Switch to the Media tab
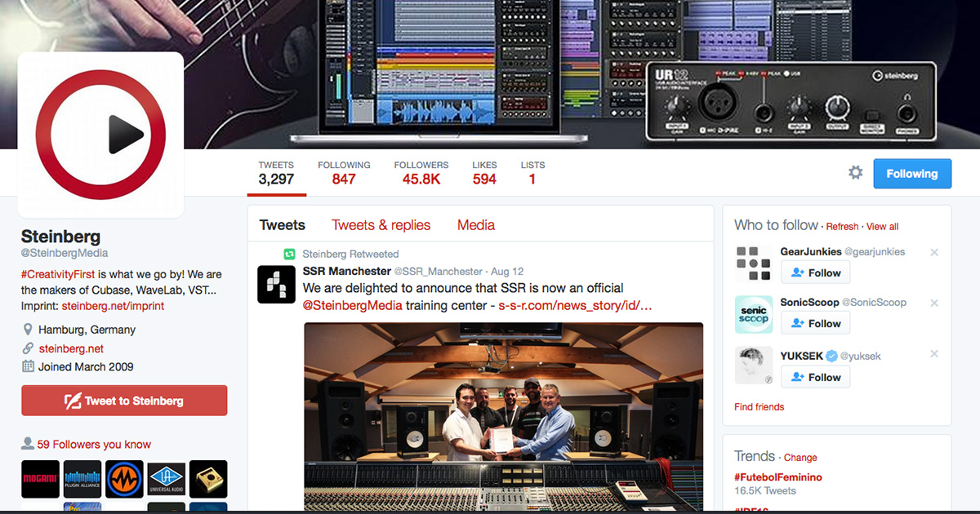This screenshot has height=514, width=980. coord(476,225)
